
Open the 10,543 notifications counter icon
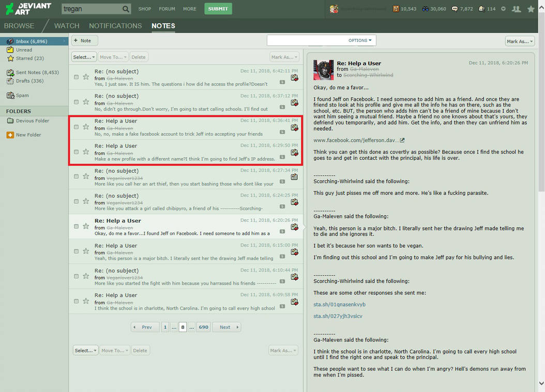tap(396, 9)
